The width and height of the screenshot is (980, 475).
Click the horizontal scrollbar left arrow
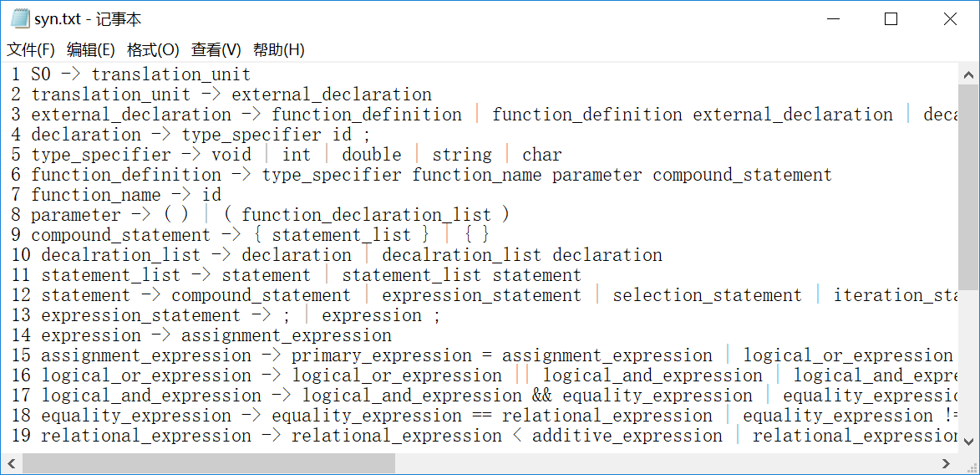12,463
